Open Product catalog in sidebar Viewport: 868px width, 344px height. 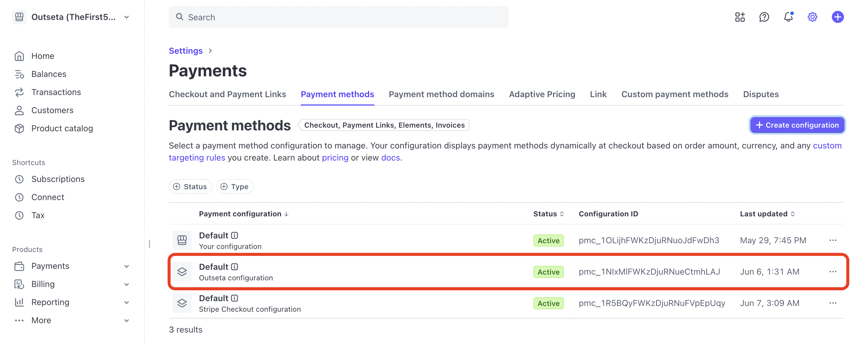(x=62, y=128)
